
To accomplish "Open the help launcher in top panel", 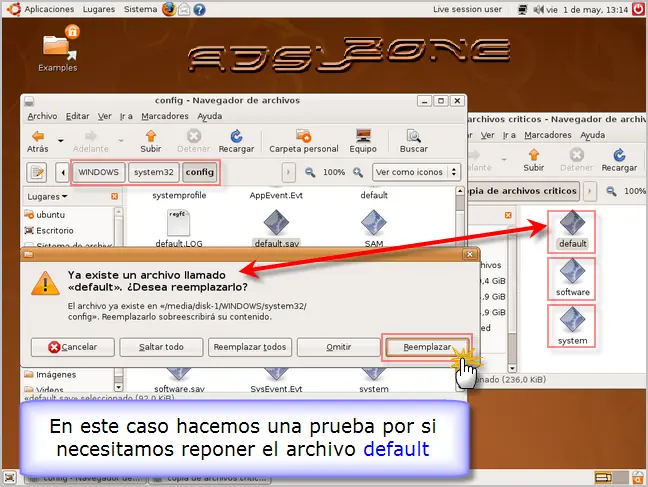I will point(199,9).
